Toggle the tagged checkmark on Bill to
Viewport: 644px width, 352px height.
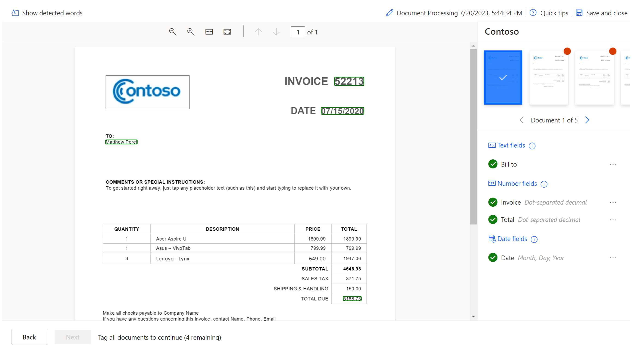493,164
